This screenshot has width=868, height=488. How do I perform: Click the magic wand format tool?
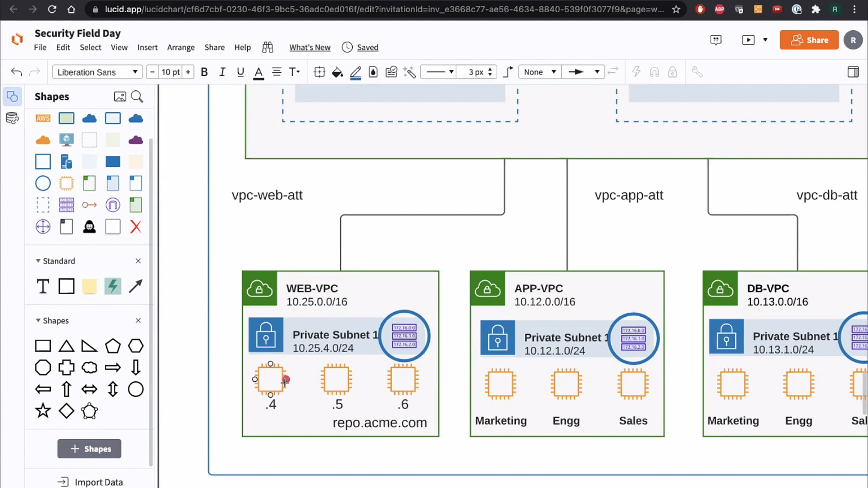point(409,72)
